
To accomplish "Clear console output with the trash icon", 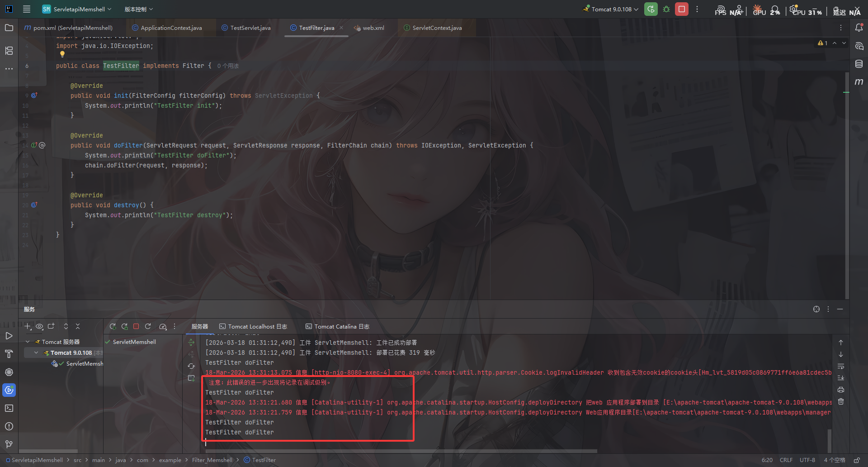I will coord(841,401).
